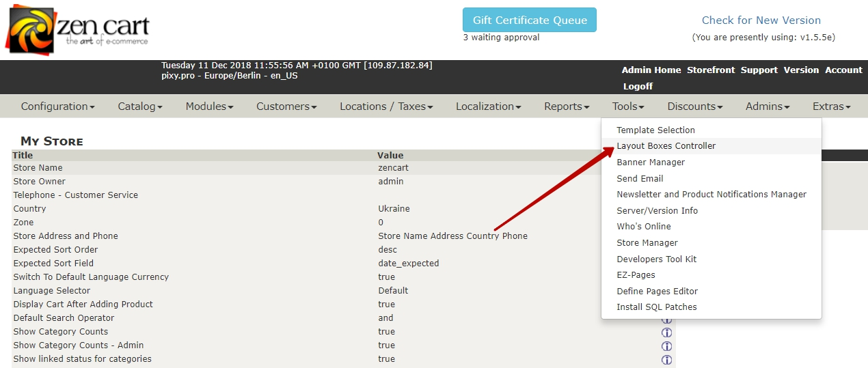The height and width of the screenshot is (368, 868).
Task: Click info icon for Show Category Counts - Admin
Action: pyautogui.click(x=666, y=346)
